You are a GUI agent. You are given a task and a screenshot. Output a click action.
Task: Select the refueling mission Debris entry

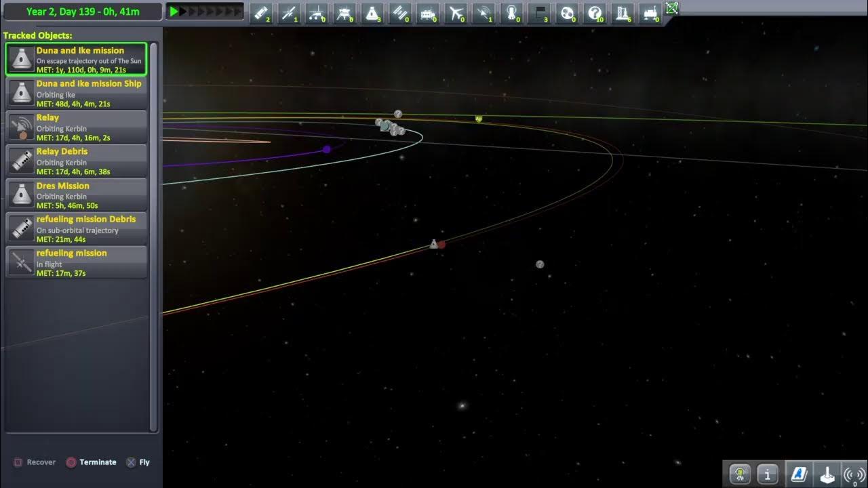click(x=76, y=228)
